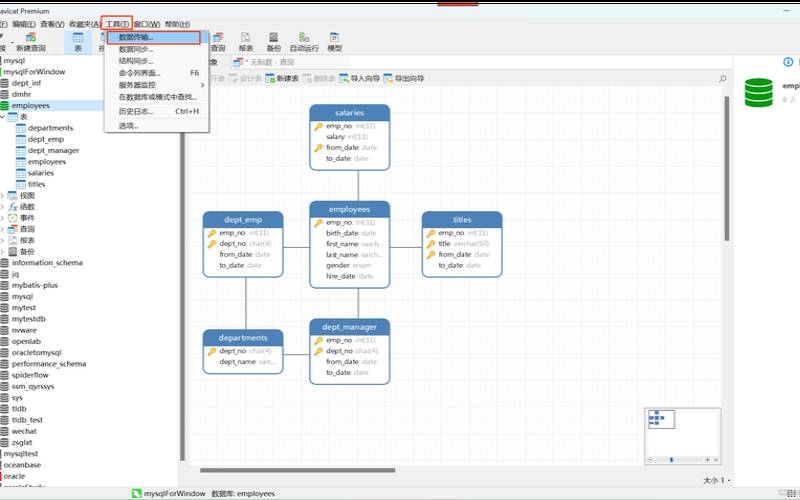Click the employees table header in diagram

pyautogui.click(x=349, y=210)
